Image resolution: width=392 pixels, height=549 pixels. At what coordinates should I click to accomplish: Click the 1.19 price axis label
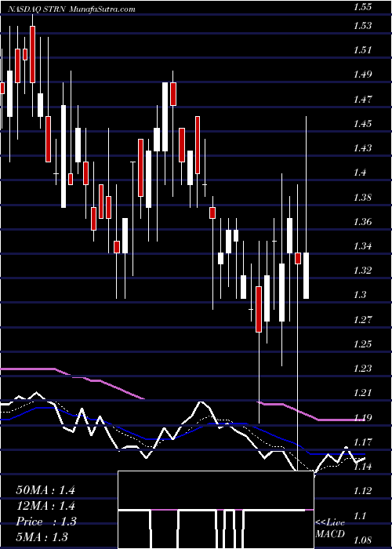[362, 417]
